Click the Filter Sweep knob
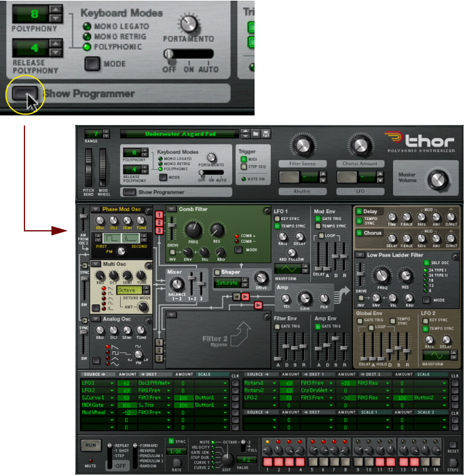The height and width of the screenshot is (476, 465). click(302, 145)
